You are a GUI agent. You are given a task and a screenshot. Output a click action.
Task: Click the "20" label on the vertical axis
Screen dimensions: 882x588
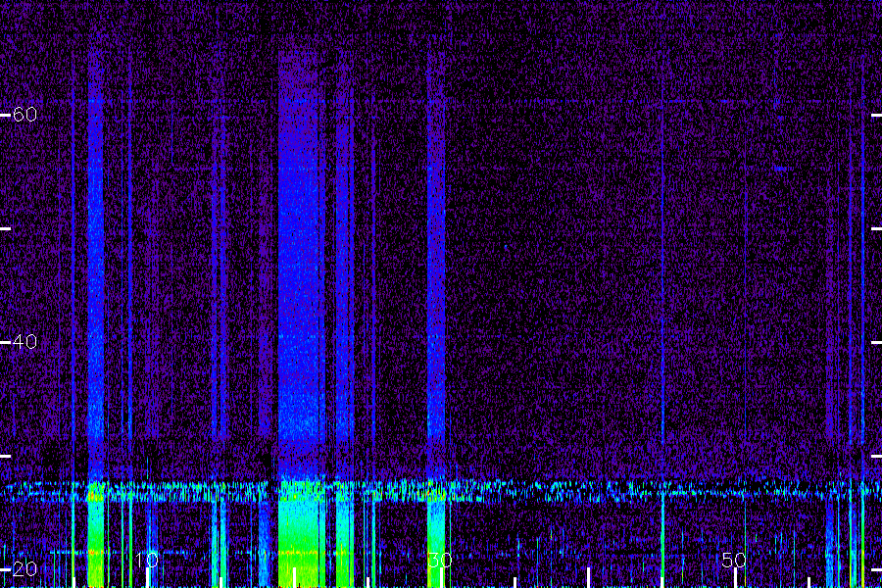24,568
